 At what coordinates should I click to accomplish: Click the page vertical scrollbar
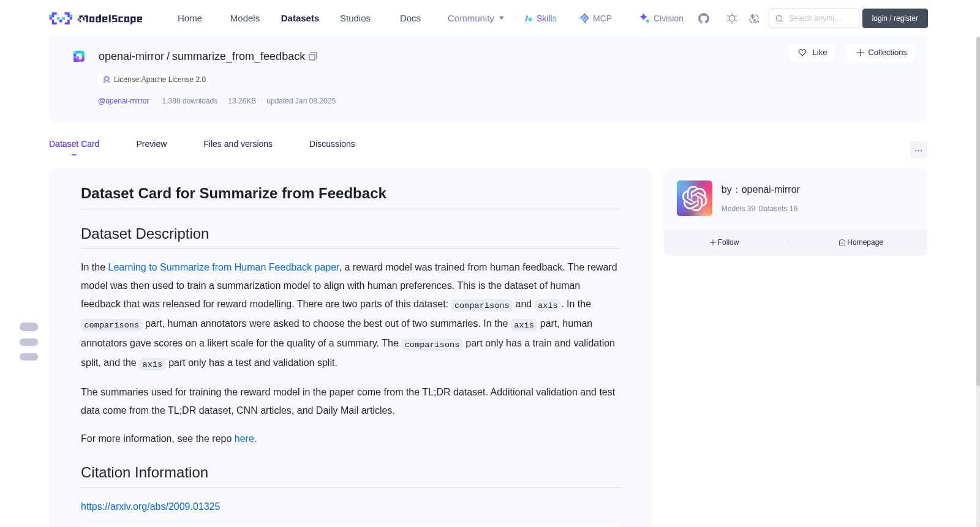tap(978, 211)
